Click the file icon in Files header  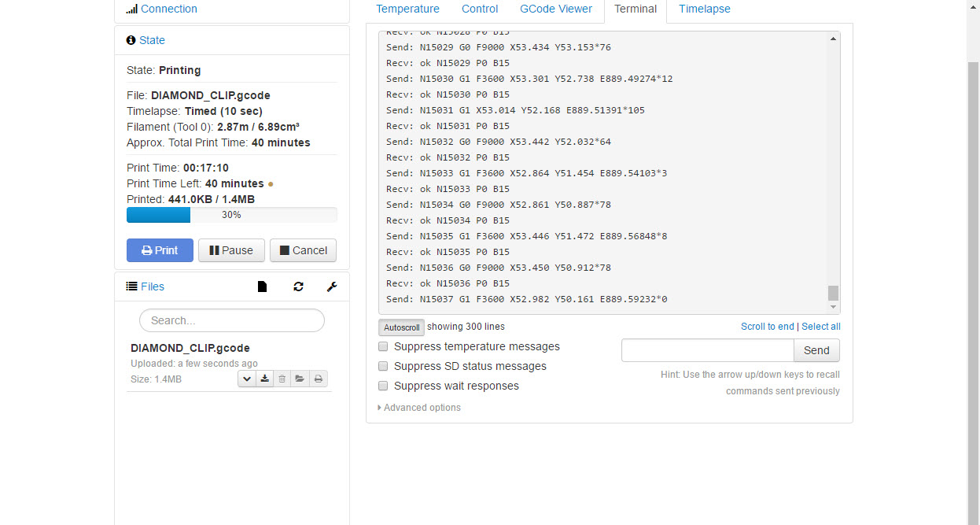tap(262, 287)
